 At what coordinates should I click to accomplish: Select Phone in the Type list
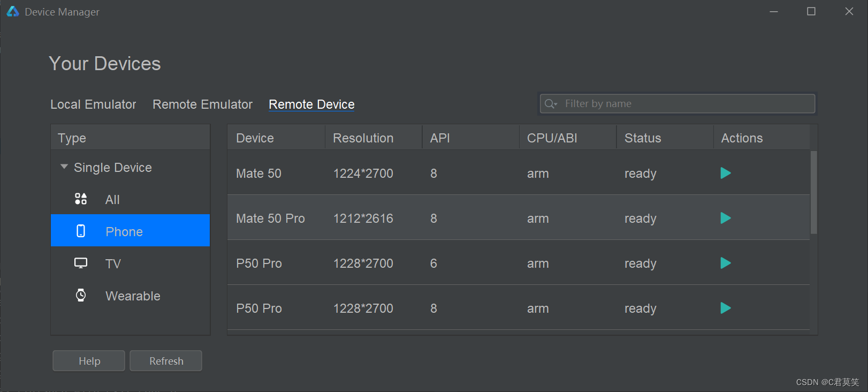(x=131, y=230)
